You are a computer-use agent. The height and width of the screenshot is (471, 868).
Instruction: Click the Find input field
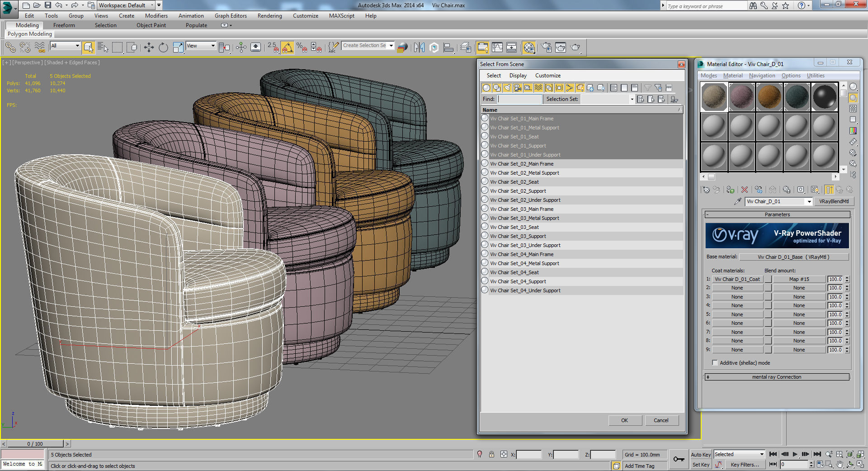[519, 99]
